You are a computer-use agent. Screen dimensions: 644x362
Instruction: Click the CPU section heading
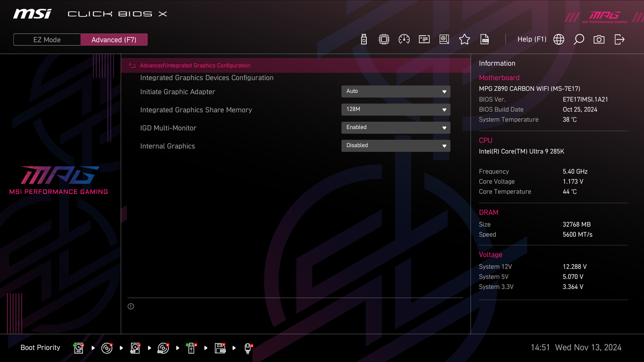click(x=485, y=140)
